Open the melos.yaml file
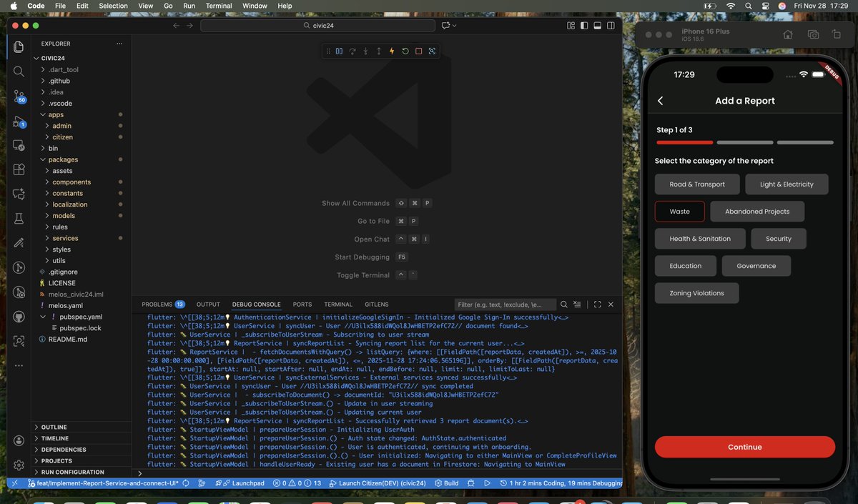Screen dimensions: 858x504 82,305
